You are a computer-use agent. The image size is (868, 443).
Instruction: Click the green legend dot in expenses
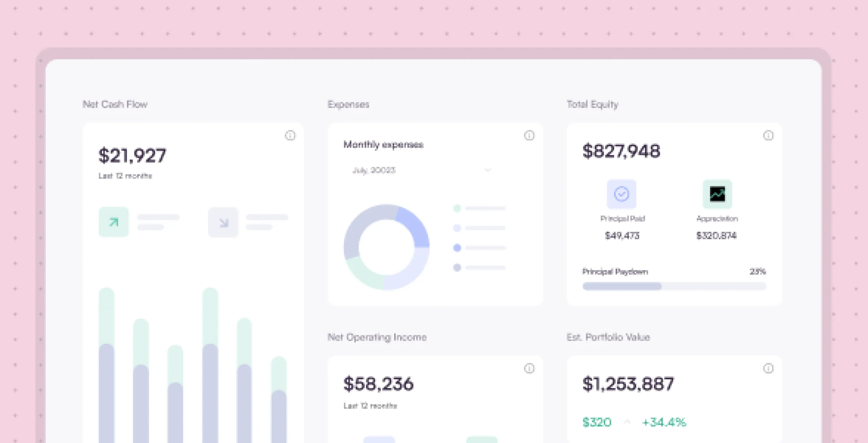pos(457,208)
